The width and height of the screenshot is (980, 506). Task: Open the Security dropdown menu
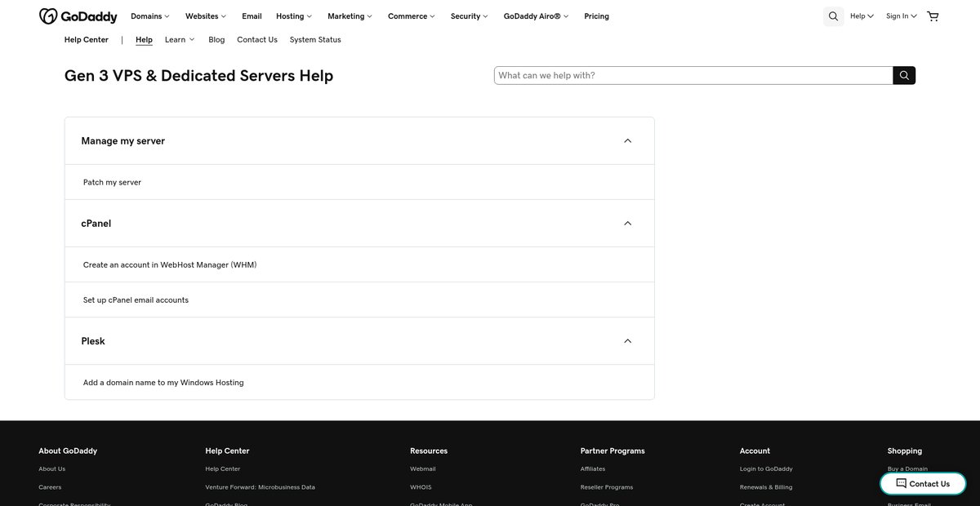point(470,16)
